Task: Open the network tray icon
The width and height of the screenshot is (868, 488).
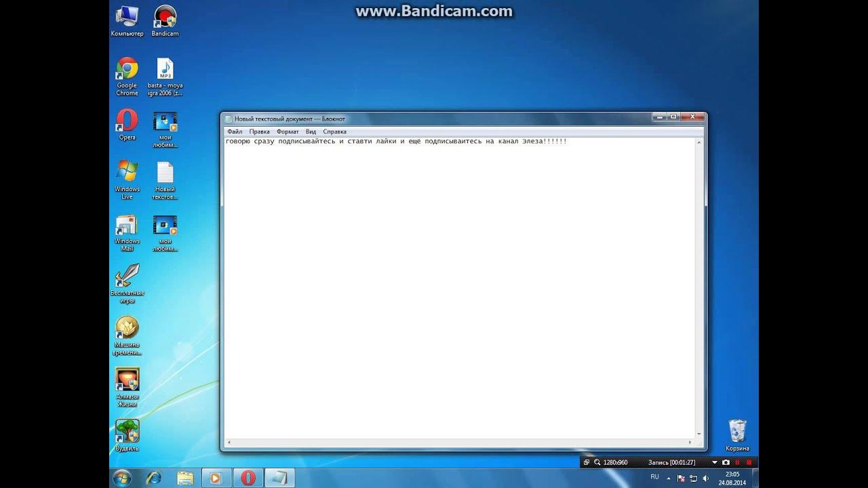Action: click(692, 478)
